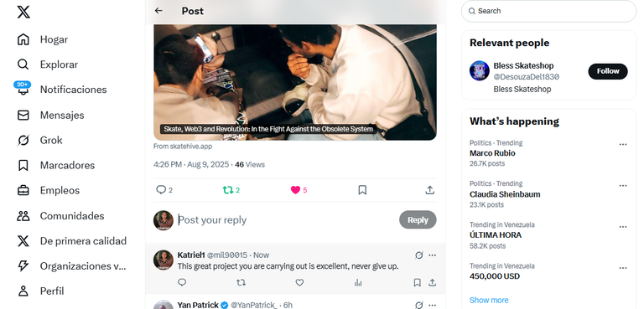Open more options on Katriel1's reply
Screen dimensions: 644x309
(x=432, y=255)
